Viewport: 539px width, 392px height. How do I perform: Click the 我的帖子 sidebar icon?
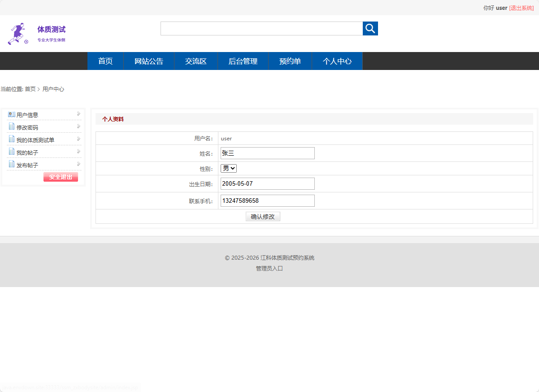[11, 152]
